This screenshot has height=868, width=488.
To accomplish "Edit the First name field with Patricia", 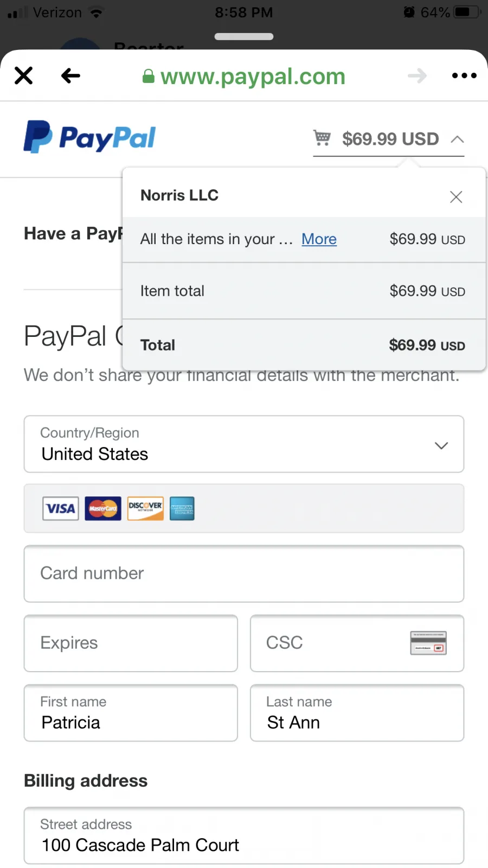I will coord(131,712).
